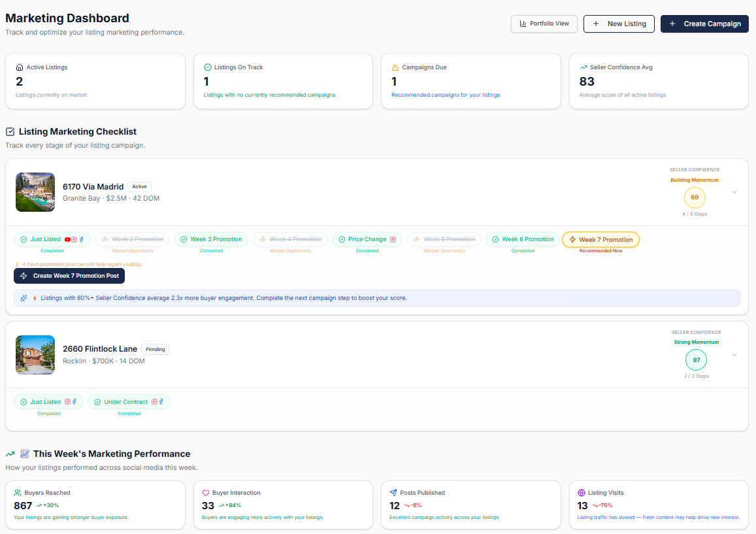Click the globe icon beside Listing Visits
Image resolution: width=756 pixels, height=534 pixels.
point(582,493)
